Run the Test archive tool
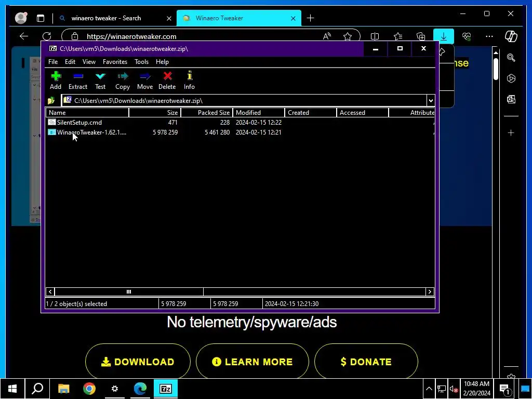This screenshot has height=399, width=532. (x=100, y=81)
